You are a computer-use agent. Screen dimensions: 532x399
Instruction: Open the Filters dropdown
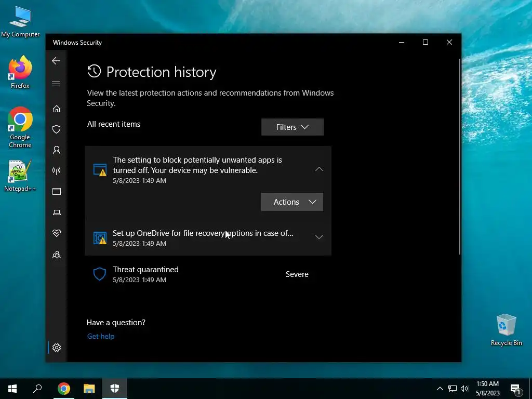pyautogui.click(x=292, y=127)
